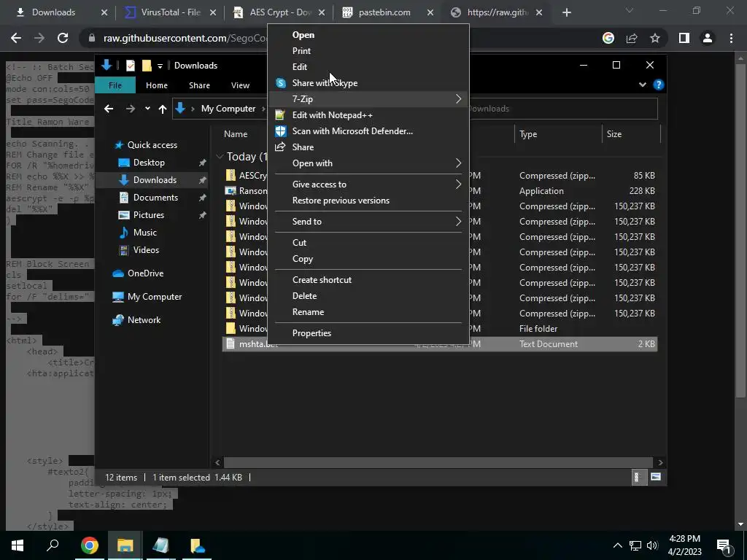This screenshot has width=747, height=560.
Task: Click the Properties quick access toolbar icon
Action: (x=130, y=66)
